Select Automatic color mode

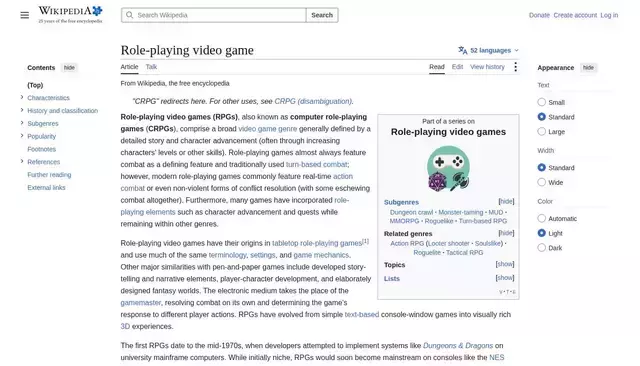tap(542, 218)
